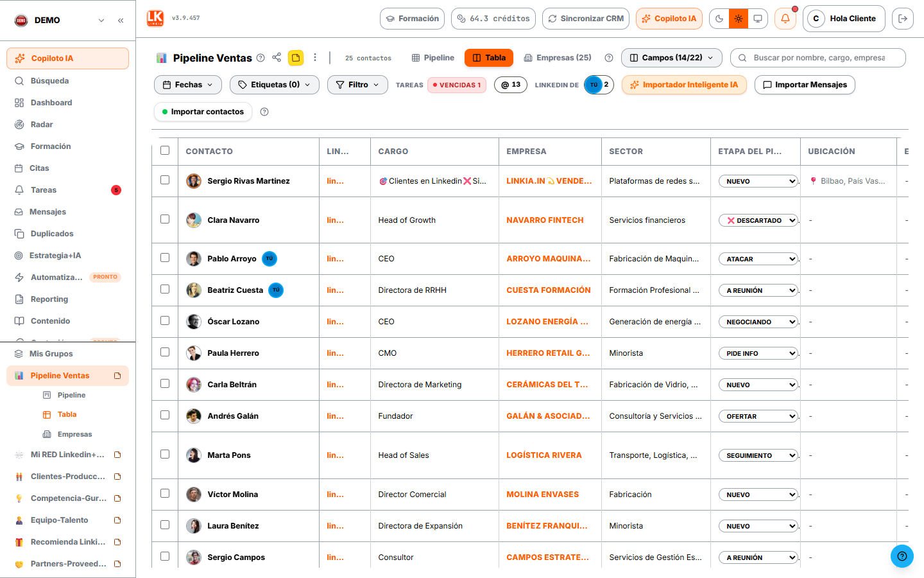Filter by VENCIDAS 1 tasks badge
Image resolution: width=924 pixels, height=578 pixels.
(x=458, y=85)
